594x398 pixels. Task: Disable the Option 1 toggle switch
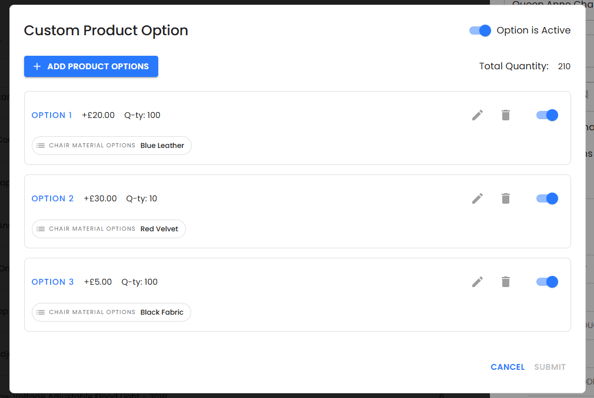(547, 115)
